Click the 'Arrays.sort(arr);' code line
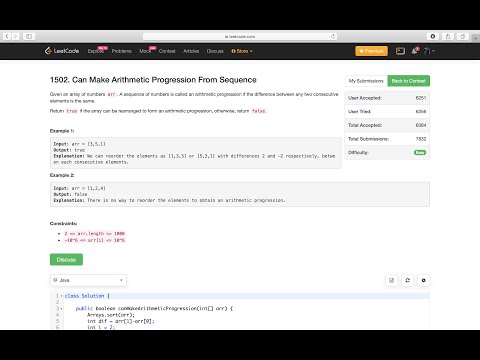Image resolution: width=480 pixels, height=360 pixels. (111, 315)
